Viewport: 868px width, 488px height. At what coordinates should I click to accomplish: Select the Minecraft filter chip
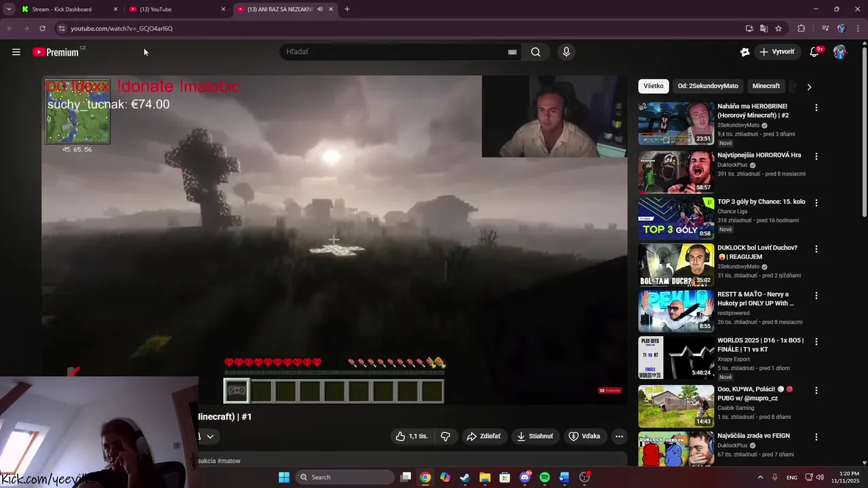click(x=766, y=86)
